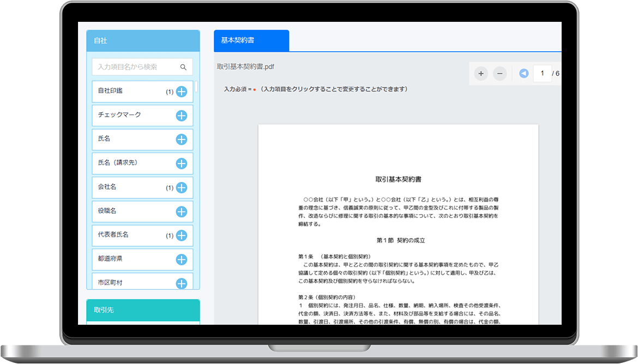Click the 取引基本契約書 document title

point(398,179)
